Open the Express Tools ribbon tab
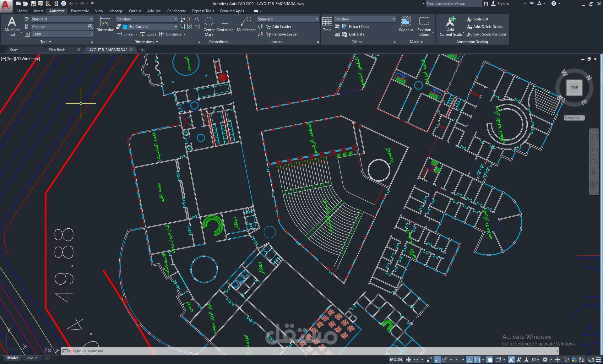This screenshot has height=364, width=603. pos(203,11)
